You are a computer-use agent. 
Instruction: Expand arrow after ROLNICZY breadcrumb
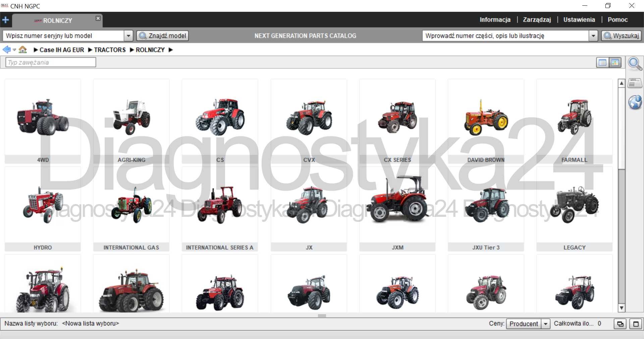pyautogui.click(x=170, y=50)
